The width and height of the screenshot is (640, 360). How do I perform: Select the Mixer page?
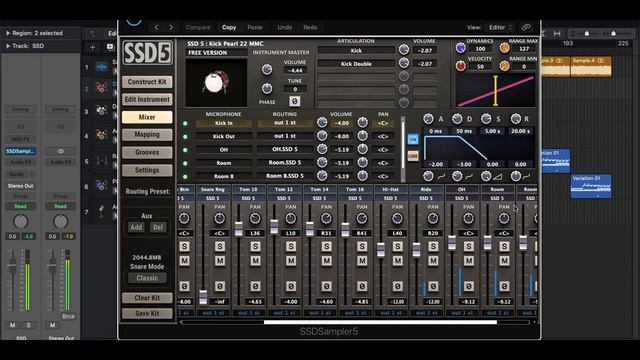[147, 117]
